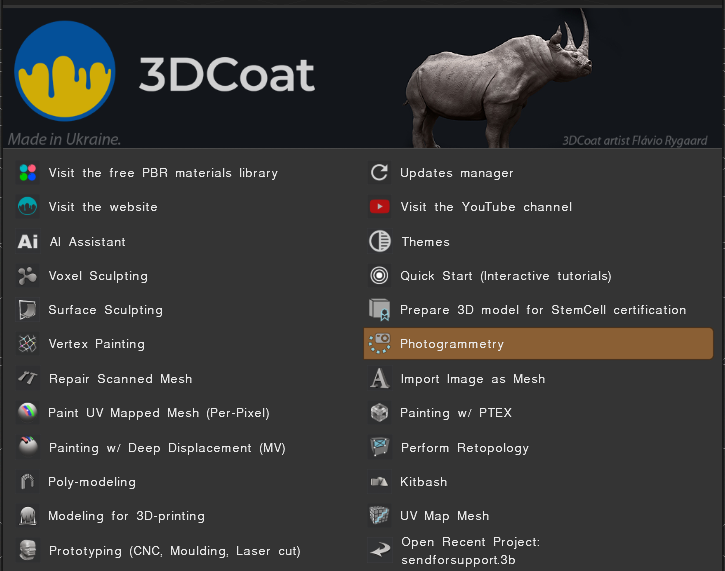Image resolution: width=725 pixels, height=571 pixels.
Task: Open Updates manager text entry
Action: 456,173
